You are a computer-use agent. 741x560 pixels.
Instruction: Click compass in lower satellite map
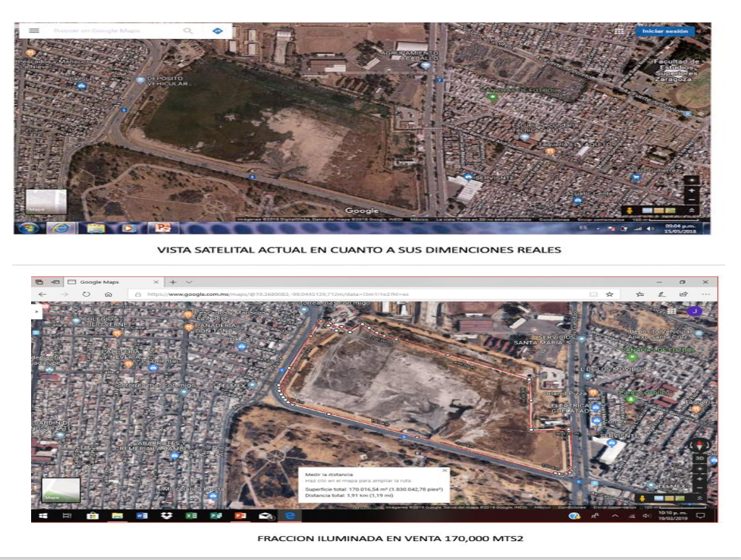pos(700,445)
